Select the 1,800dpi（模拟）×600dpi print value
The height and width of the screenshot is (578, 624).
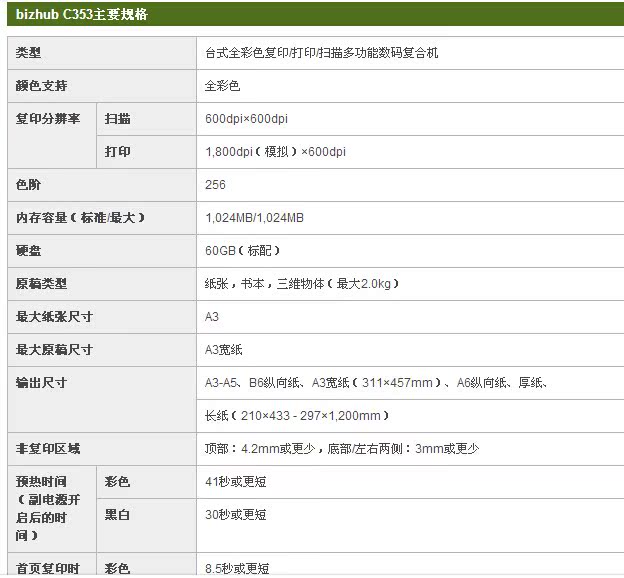pos(275,152)
